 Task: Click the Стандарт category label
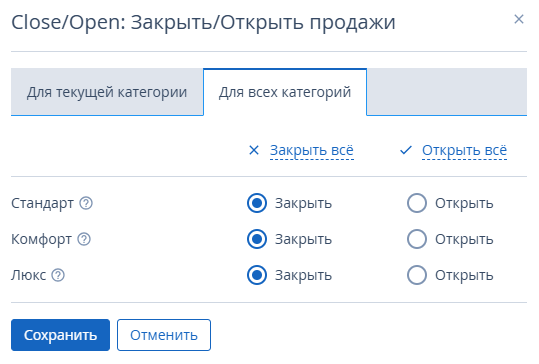(42, 203)
